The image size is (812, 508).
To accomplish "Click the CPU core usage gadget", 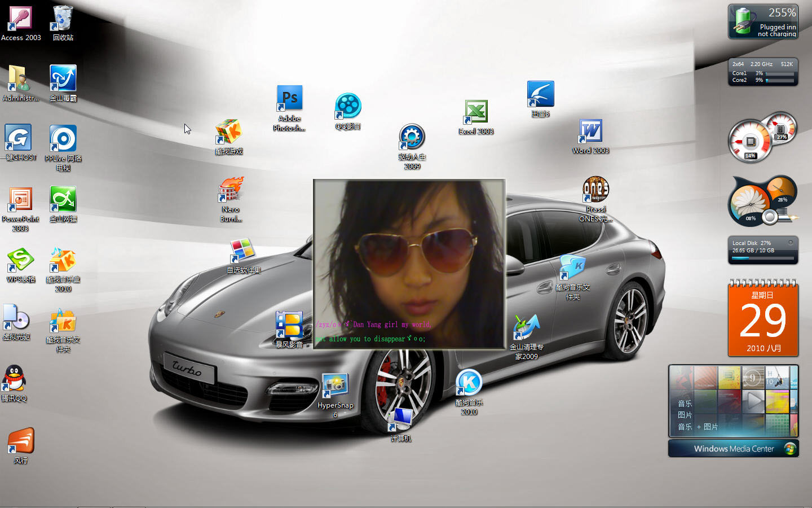I will point(763,72).
